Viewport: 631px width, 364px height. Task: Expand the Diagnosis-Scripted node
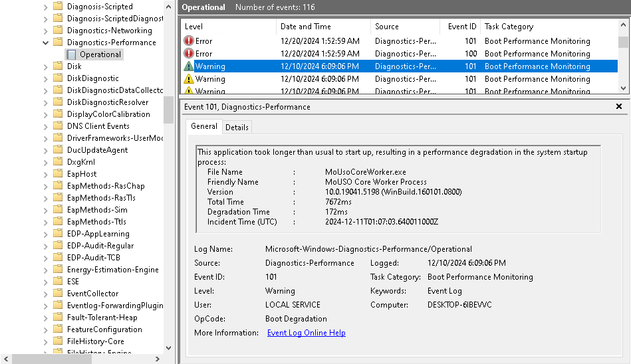coord(45,7)
